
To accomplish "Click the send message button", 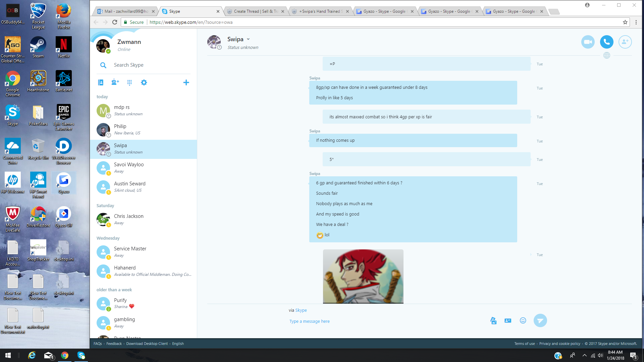I will (x=540, y=320).
